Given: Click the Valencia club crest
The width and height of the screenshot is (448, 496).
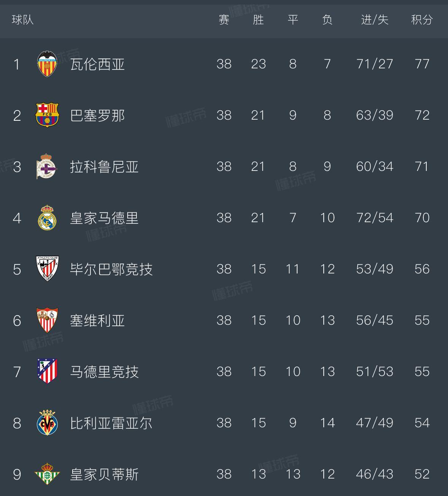Looking at the screenshot, I should pyautogui.click(x=47, y=64).
